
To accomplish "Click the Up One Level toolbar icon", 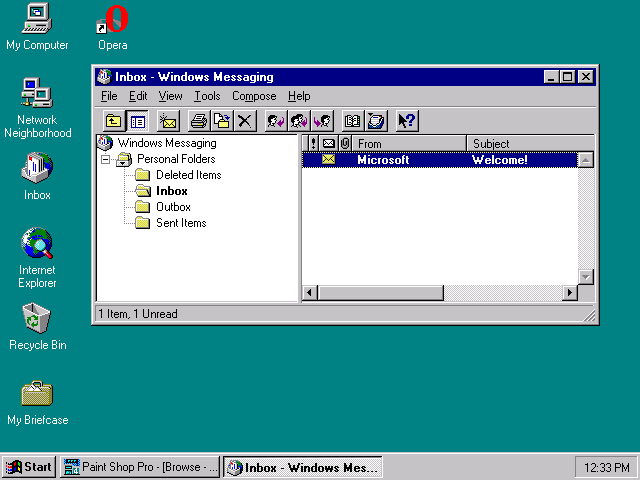I will [x=113, y=121].
